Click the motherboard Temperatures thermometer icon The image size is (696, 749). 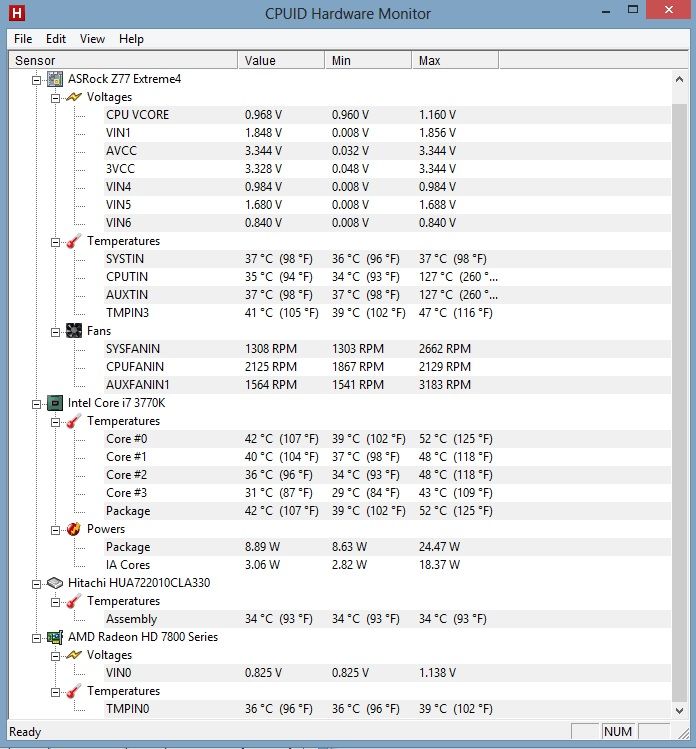(74, 241)
